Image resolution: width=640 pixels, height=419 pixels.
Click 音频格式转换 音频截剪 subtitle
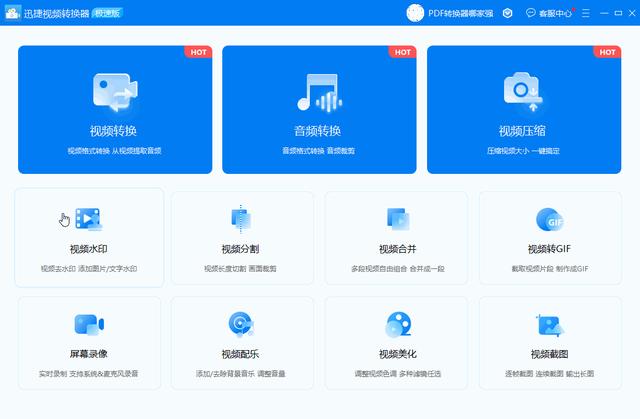319,151
